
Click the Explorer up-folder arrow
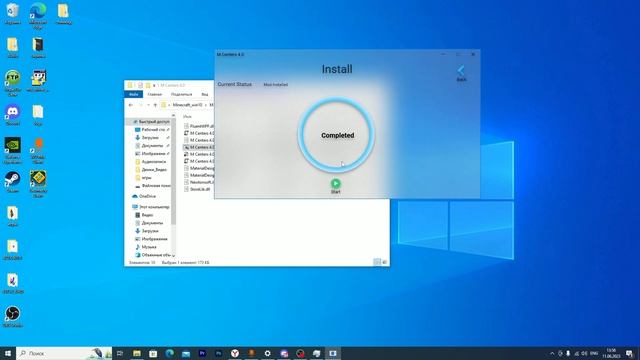[155, 105]
